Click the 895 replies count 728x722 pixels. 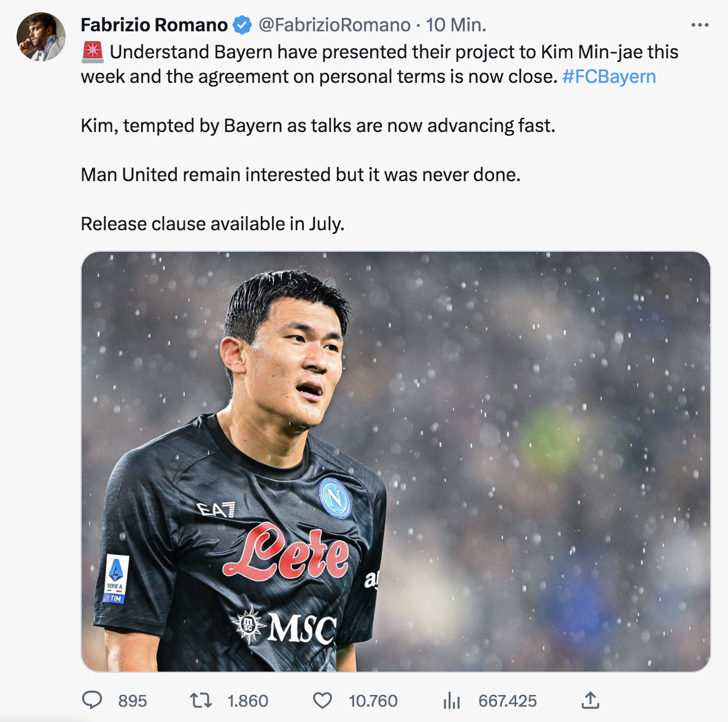pyautogui.click(x=133, y=701)
